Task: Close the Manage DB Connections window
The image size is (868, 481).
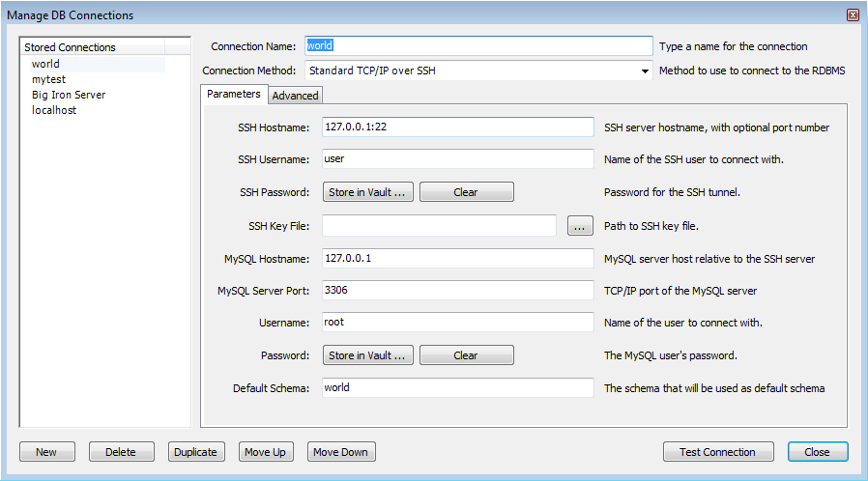Action: point(854,14)
